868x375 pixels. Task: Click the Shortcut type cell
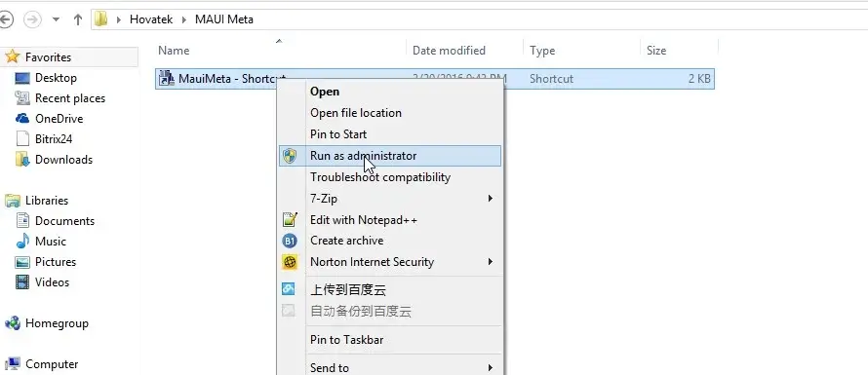coord(551,79)
